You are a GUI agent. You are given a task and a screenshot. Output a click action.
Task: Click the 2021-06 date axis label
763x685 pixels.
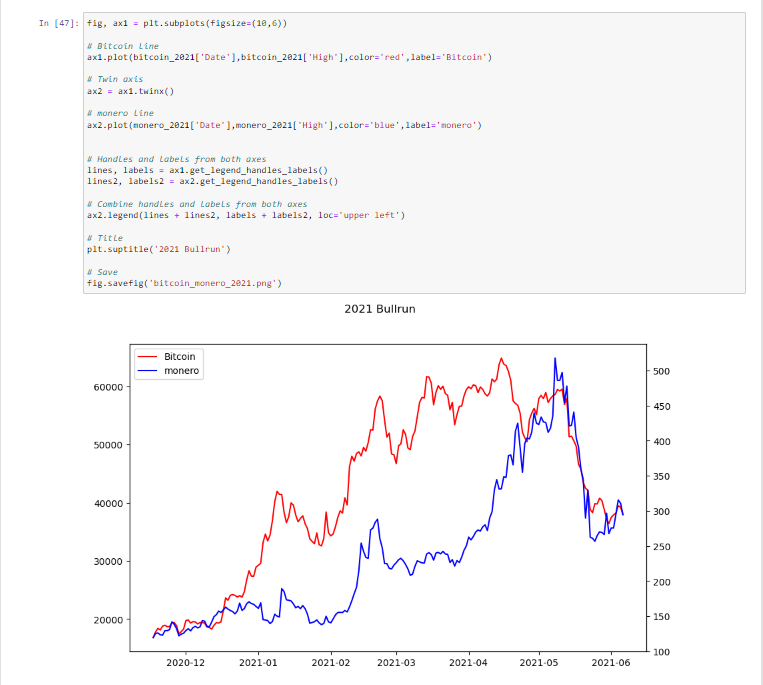(611, 663)
